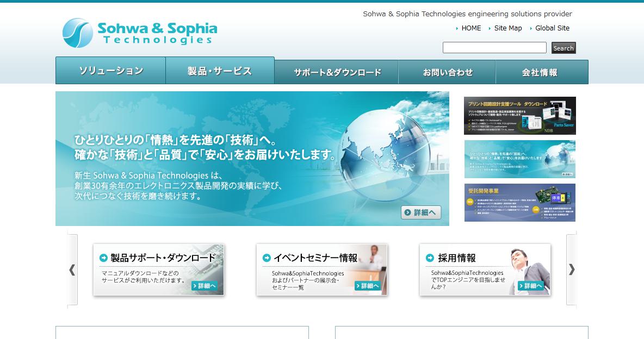Click 詳細へ on 採用情報 card
This screenshot has width=644, height=339.
(x=531, y=286)
